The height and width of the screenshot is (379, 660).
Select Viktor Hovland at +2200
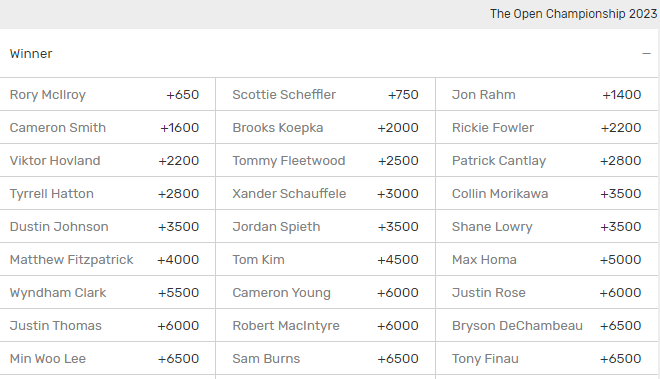coord(107,160)
